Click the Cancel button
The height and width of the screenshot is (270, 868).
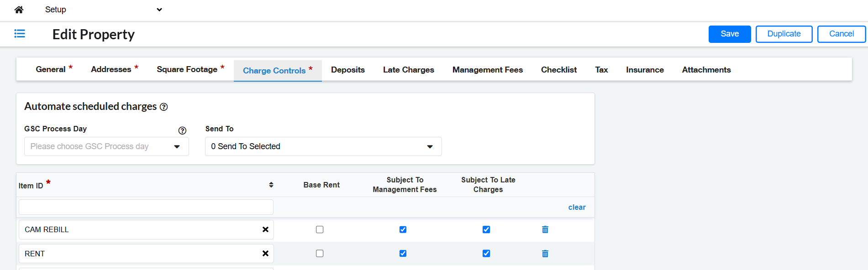coord(842,34)
